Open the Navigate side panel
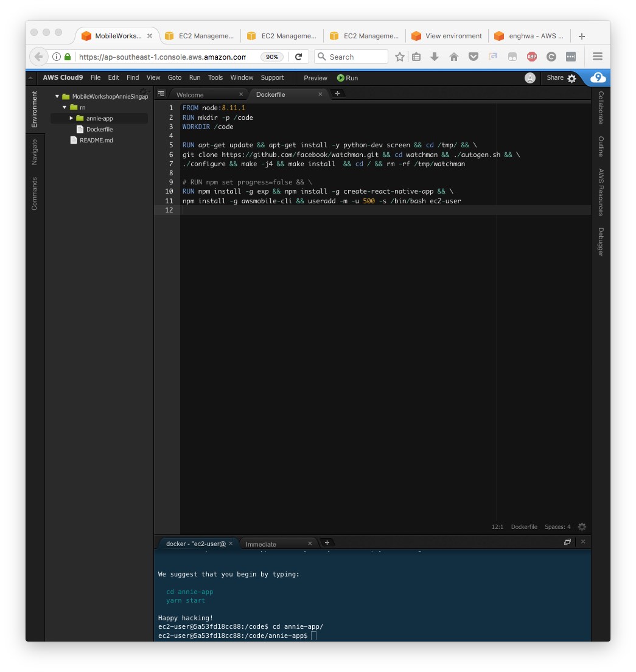Screen dimensions: 636x672 pyautogui.click(x=35, y=152)
